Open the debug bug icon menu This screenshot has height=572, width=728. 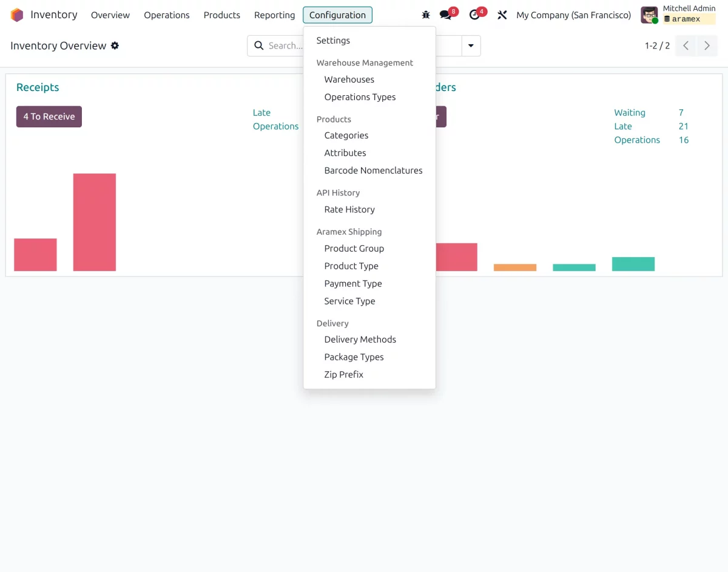click(426, 15)
